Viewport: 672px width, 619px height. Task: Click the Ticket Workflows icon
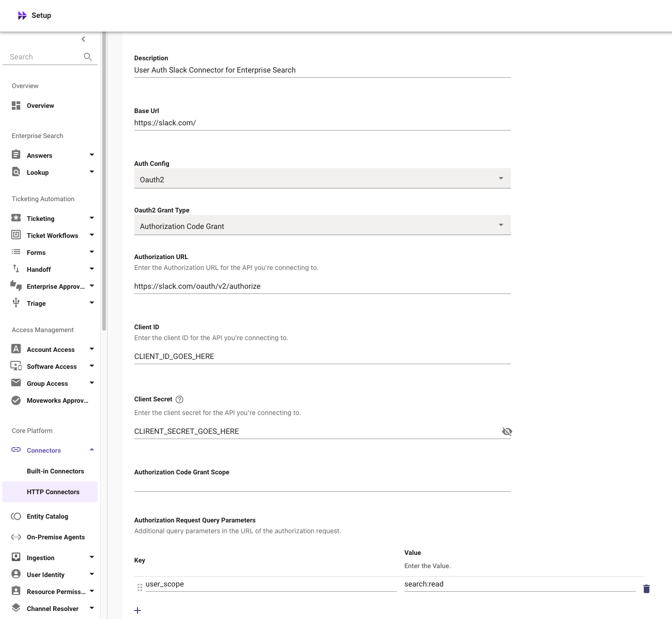(16, 235)
